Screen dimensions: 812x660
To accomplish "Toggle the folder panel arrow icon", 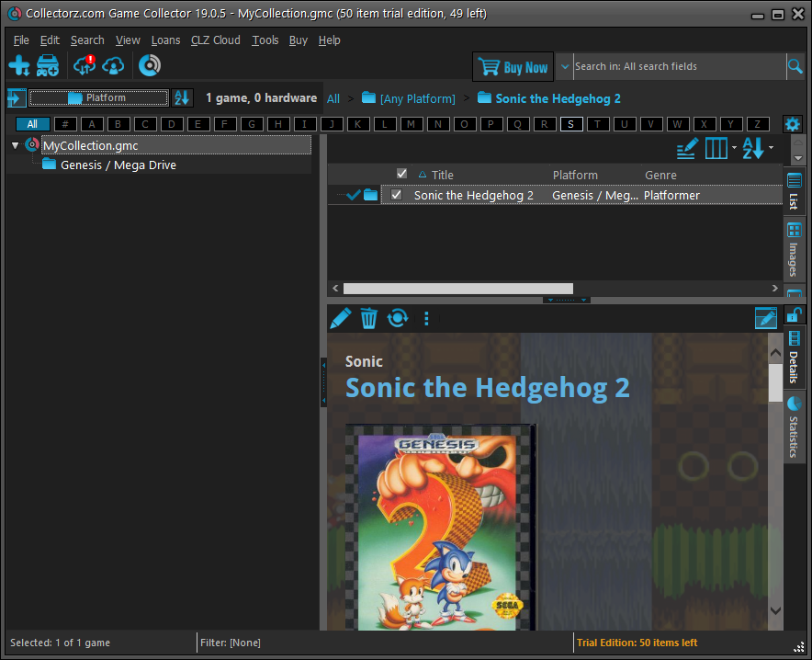I will [x=16, y=98].
